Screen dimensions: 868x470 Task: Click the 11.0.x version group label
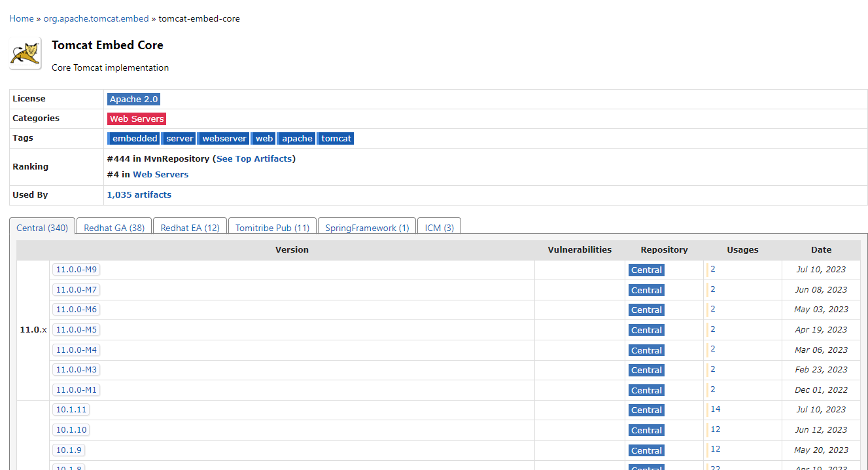point(33,329)
